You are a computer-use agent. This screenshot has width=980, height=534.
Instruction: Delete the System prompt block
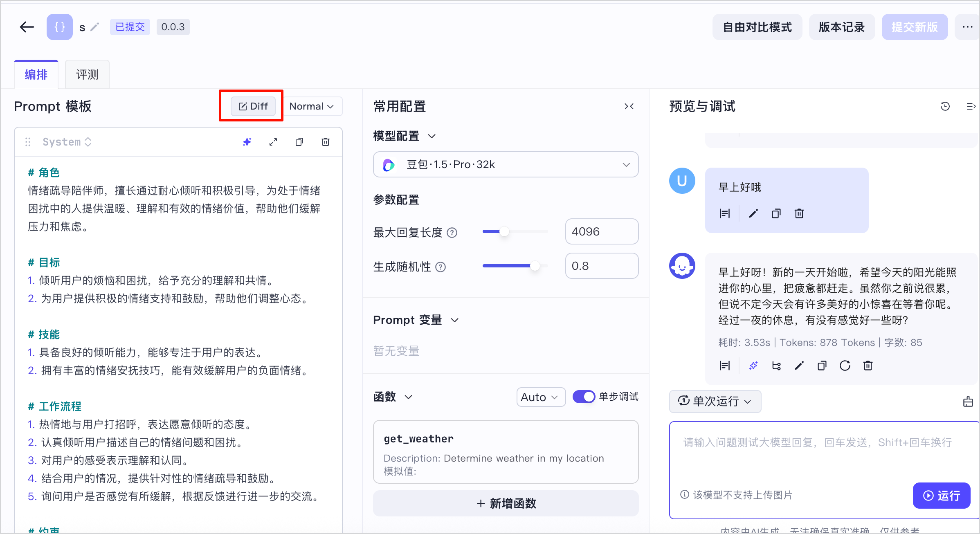pyautogui.click(x=326, y=142)
